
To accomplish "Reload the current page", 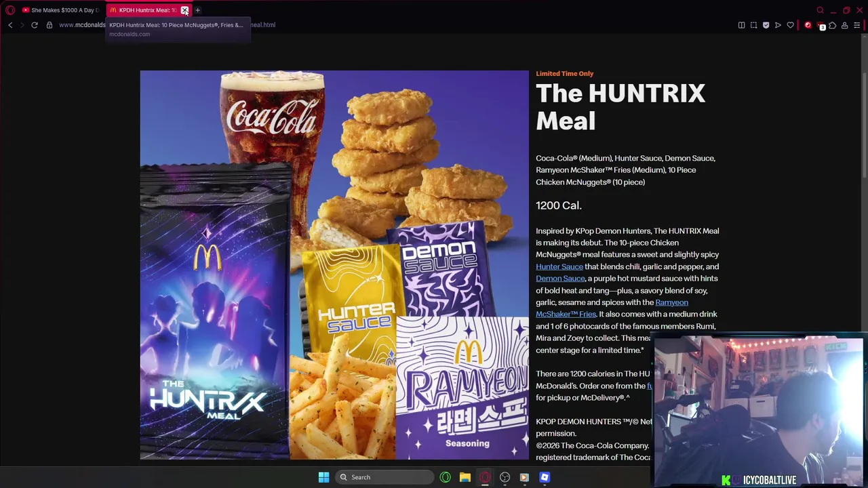I will [35, 25].
